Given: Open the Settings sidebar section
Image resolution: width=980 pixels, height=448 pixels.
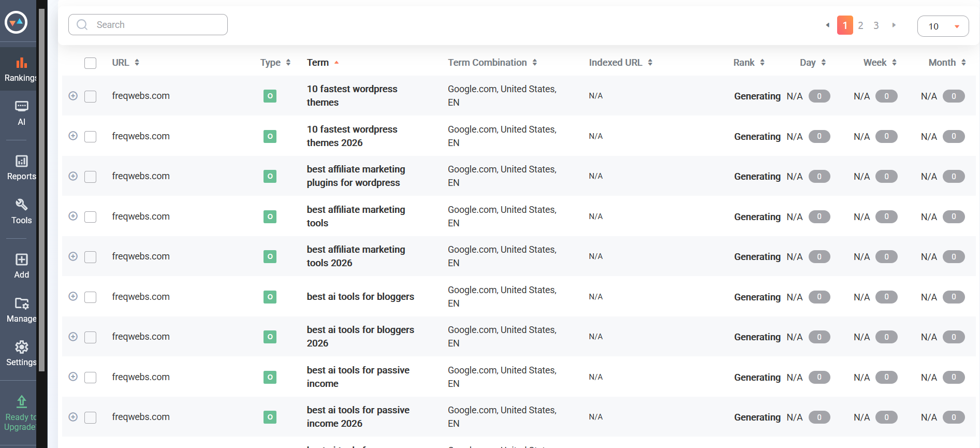Looking at the screenshot, I should 21,353.
